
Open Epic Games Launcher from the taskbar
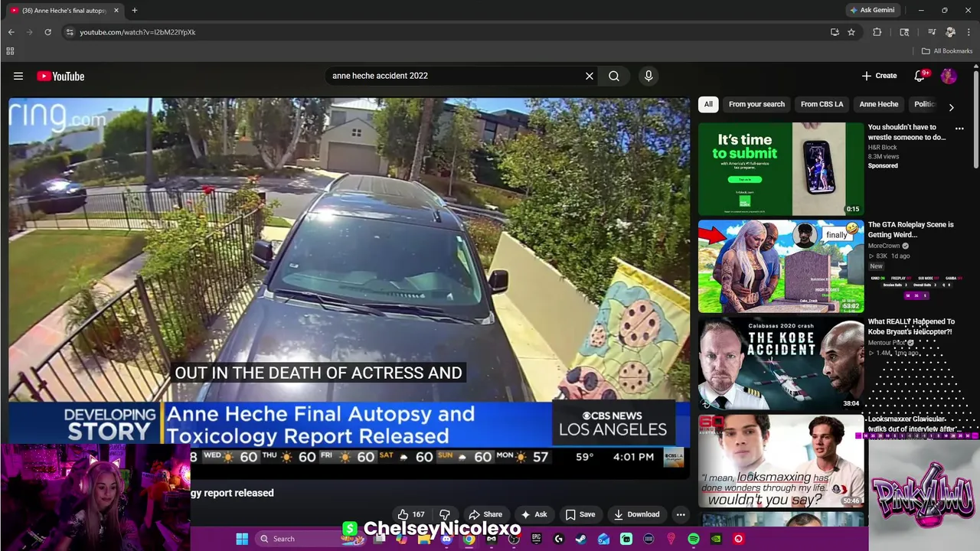(536, 539)
